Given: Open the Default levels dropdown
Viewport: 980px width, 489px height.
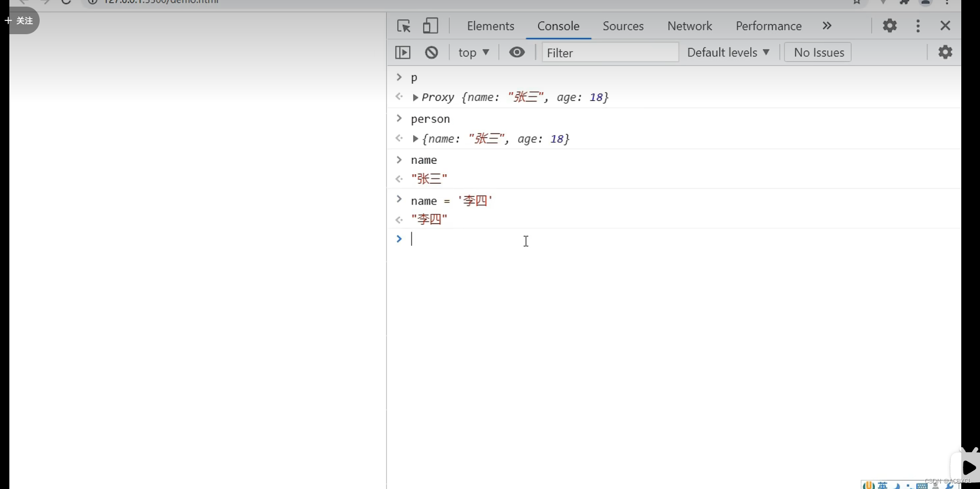Looking at the screenshot, I should pyautogui.click(x=728, y=52).
